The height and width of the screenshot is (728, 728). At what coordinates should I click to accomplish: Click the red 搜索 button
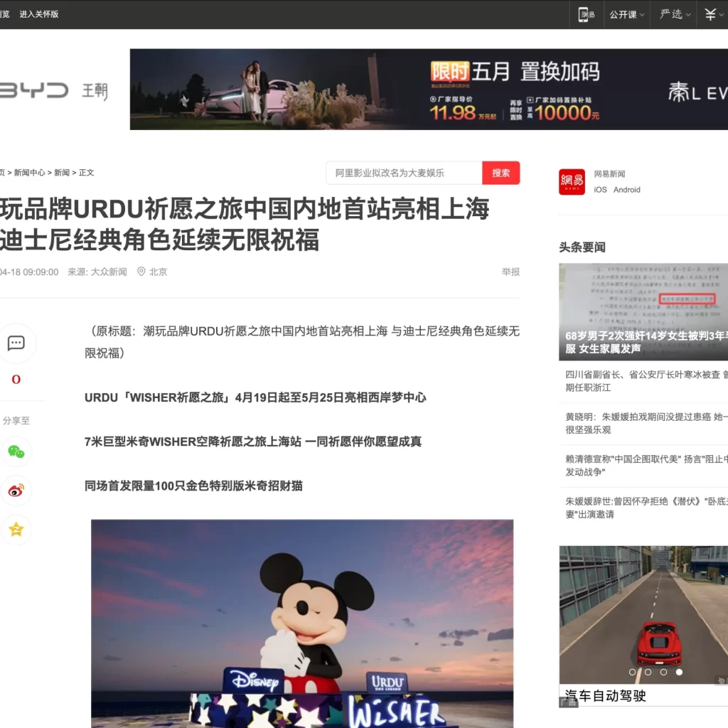point(501,173)
